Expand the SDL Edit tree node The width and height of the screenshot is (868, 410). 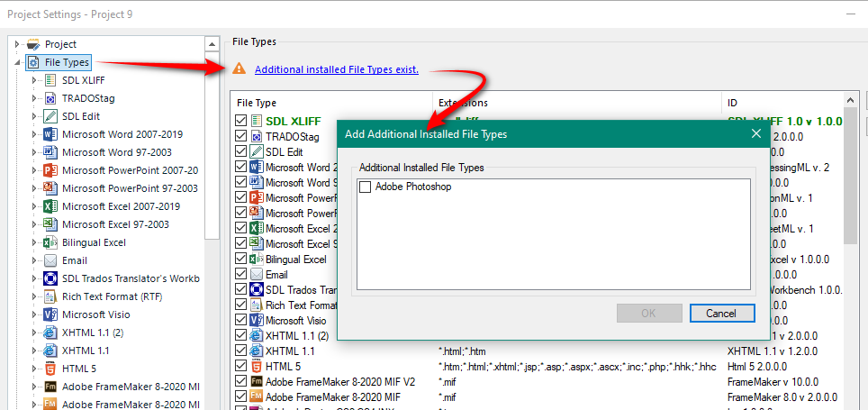[34, 116]
